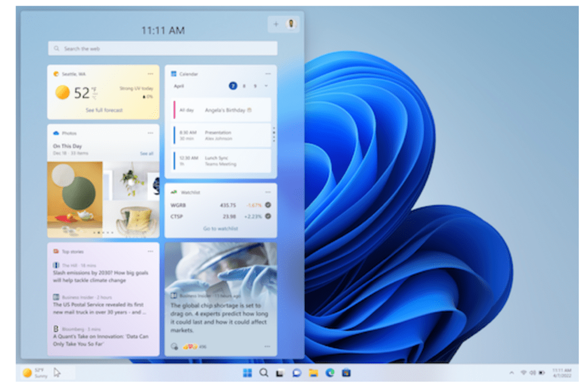Open Chat from the taskbar
The image size is (588, 392).
[297, 373]
